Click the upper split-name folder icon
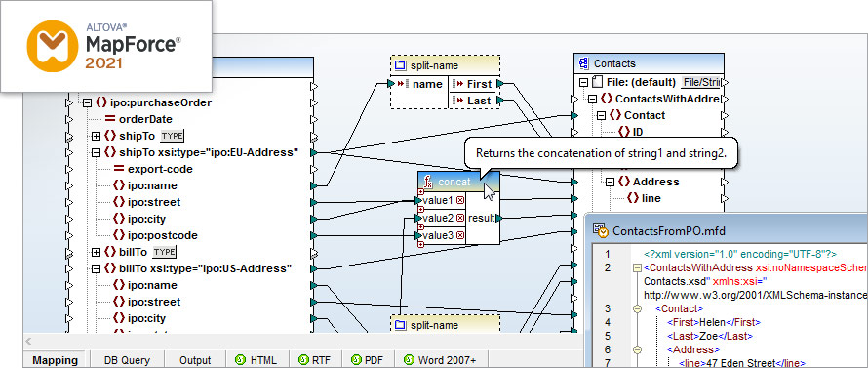 click(400, 66)
